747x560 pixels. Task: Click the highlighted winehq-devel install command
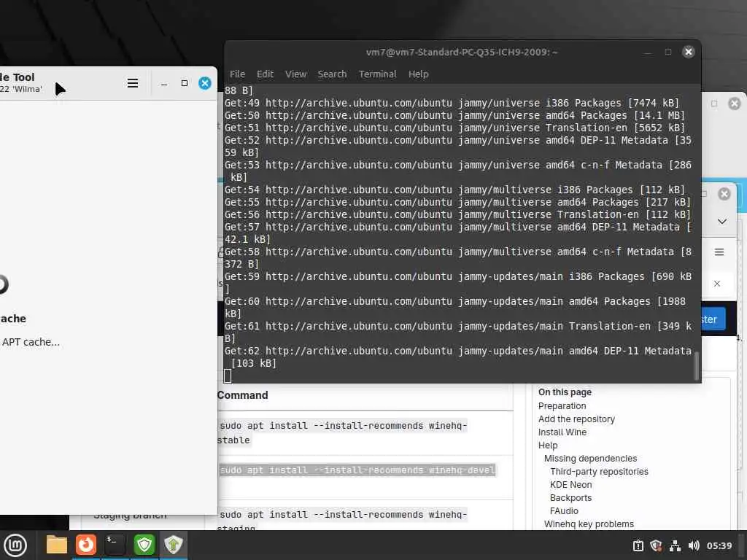pos(357,470)
